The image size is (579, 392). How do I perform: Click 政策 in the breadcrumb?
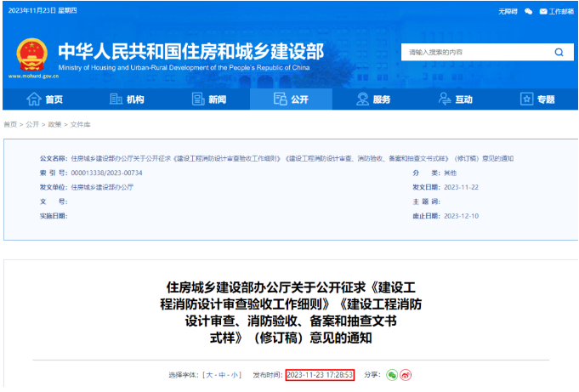click(54, 124)
